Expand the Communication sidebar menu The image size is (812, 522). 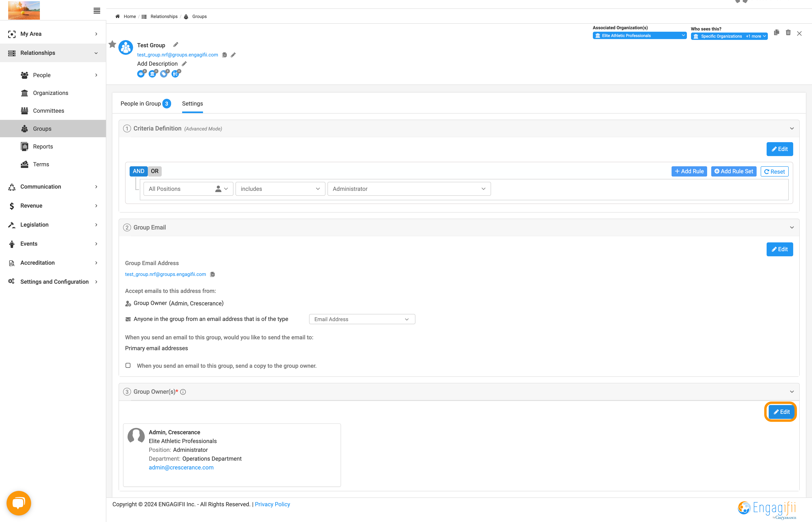[53, 187]
